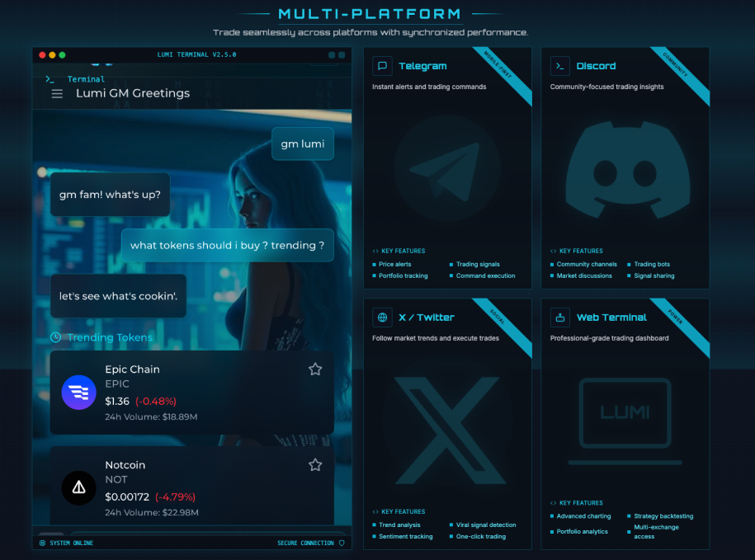Click the Sentiment tracking feature
The image size is (755, 560).
pos(405,536)
